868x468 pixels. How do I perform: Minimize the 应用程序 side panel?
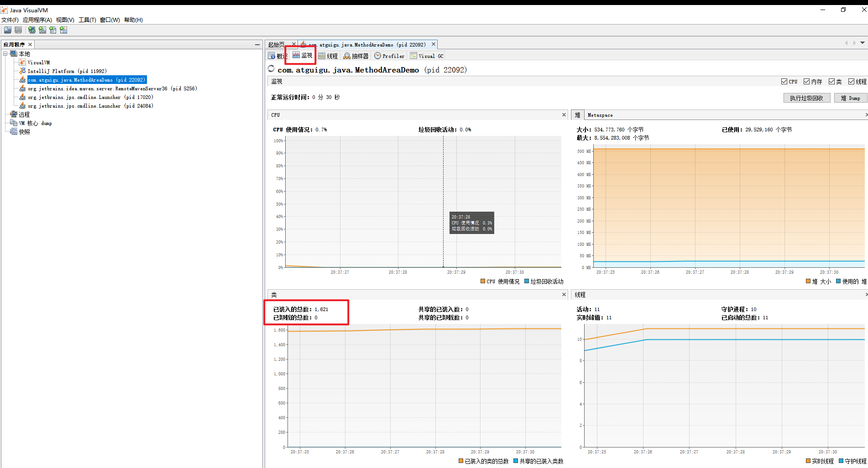coord(257,45)
